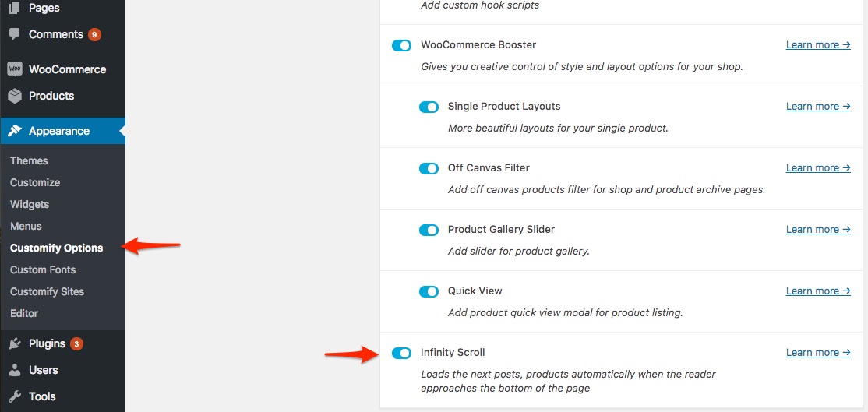
Task: Toggle the Product Gallery Slider switch
Action: 429,230
